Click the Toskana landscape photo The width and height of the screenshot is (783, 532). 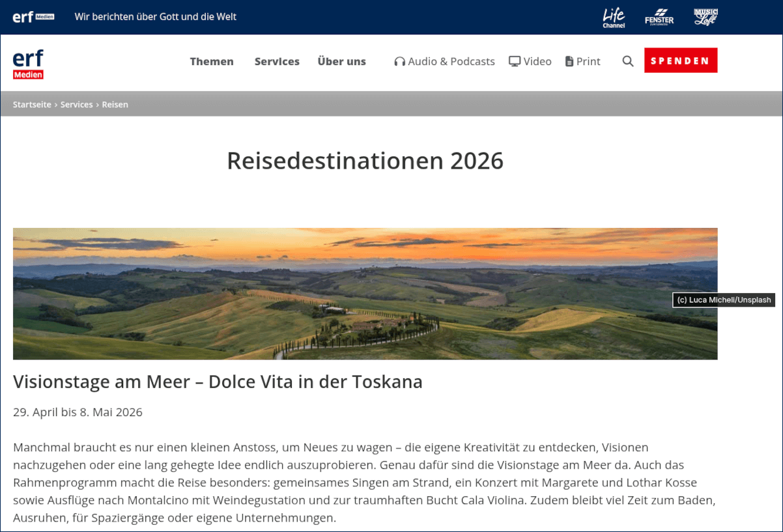365,294
